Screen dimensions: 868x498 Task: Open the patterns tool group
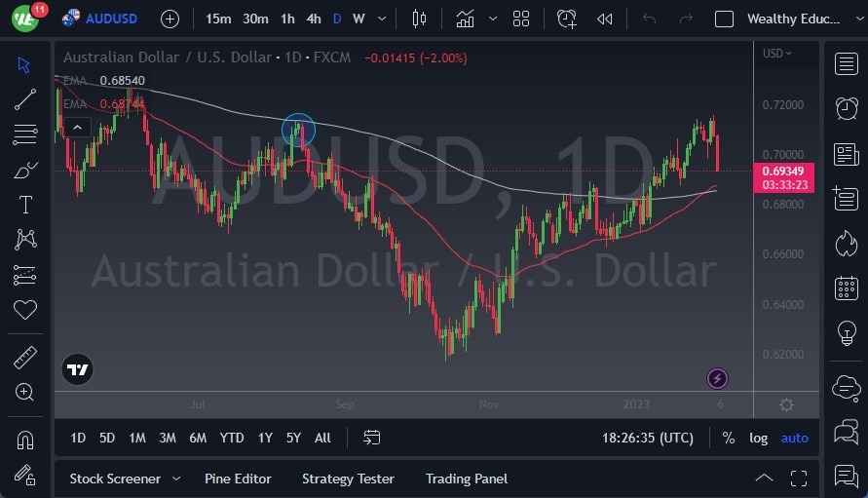25,240
